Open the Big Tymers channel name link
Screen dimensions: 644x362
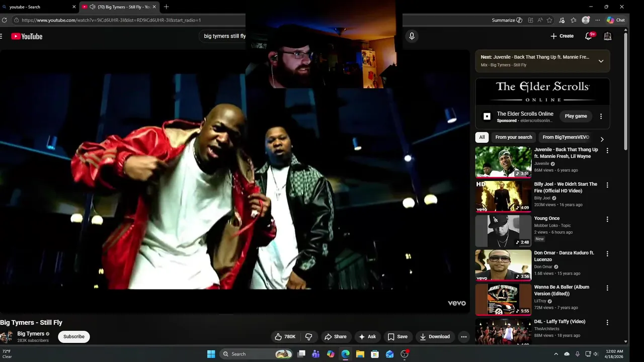pyautogui.click(x=31, y=334)
